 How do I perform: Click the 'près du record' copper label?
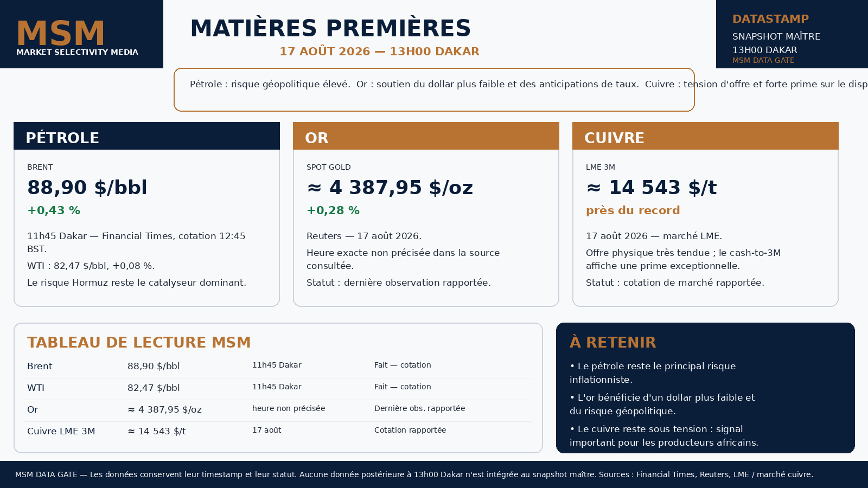coord(633,210)
